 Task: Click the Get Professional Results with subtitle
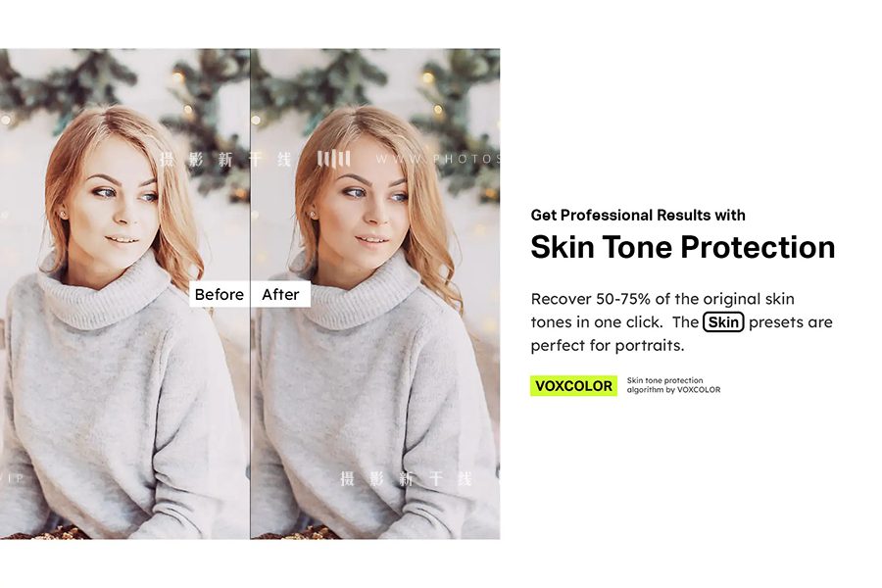638,215
